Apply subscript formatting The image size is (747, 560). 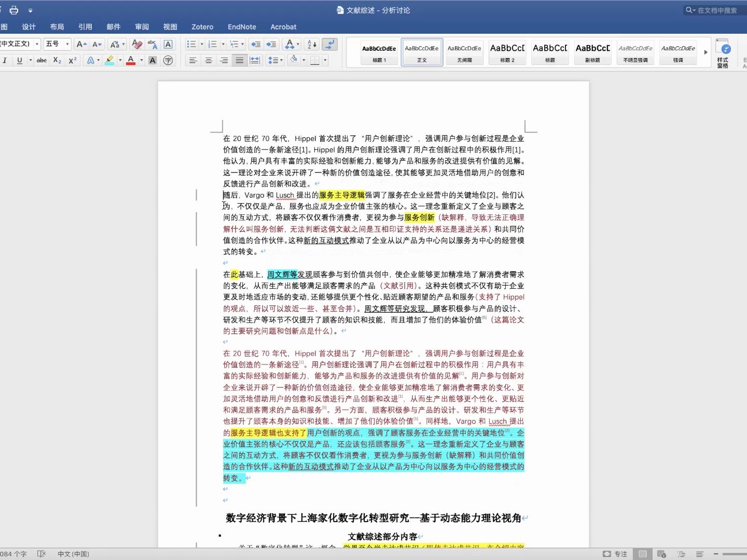(x=57, y=60)
